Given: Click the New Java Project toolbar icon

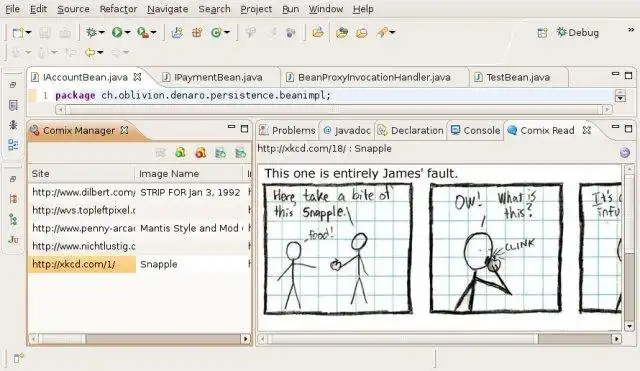Looking at the screenshot, I should coord(177,33).
